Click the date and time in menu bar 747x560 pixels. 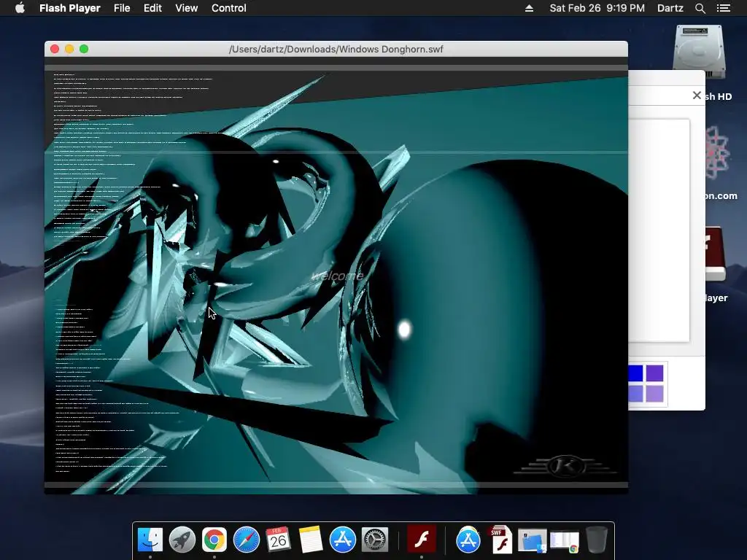597,8
